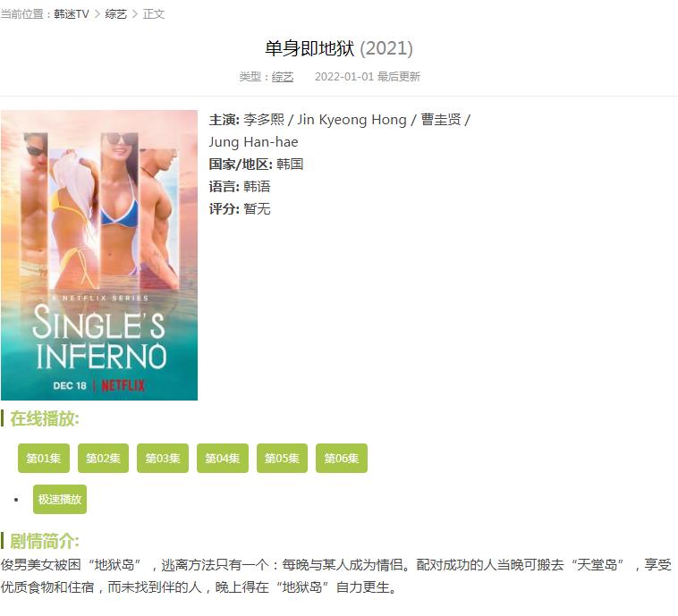Click the 综艺 type link under title
This screenshot has height=616, width=678.
283,77
